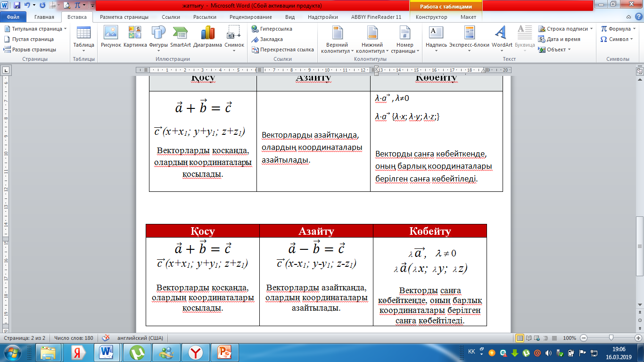Open the Файл tab
The height and width of the screenshot is (362, 644).
[x=13, y=17]
